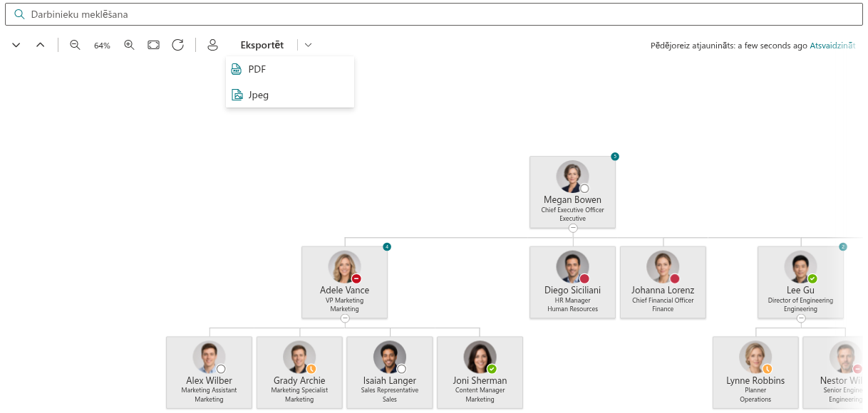The image size is (868, 413).
Task: Click the Planner title text
Action: tap(755, 390)
